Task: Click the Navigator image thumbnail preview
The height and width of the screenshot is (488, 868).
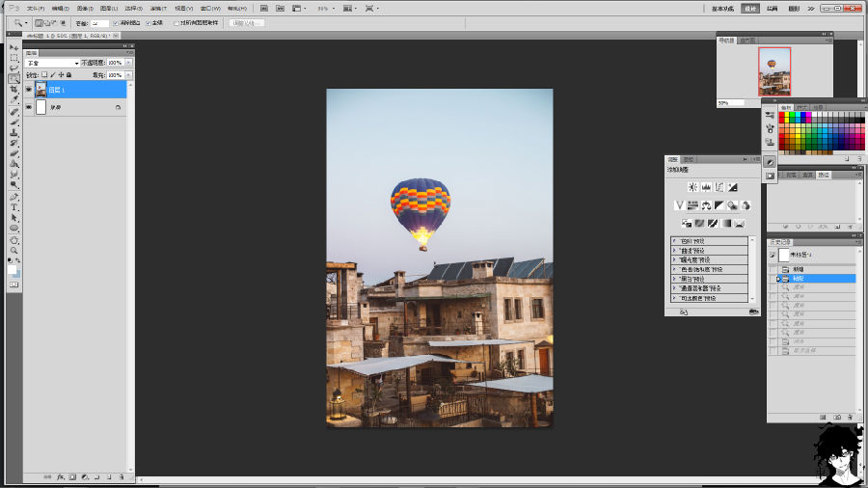Action: pos(773,71)
